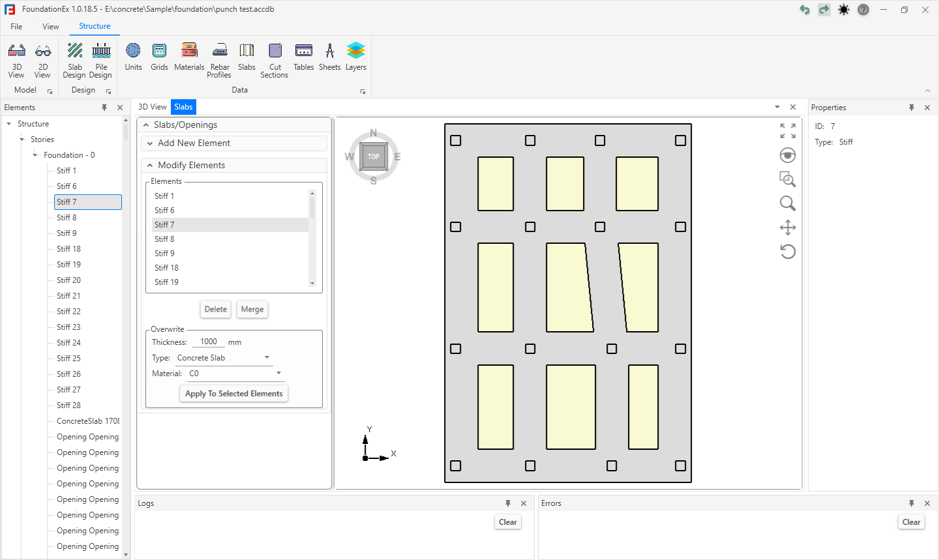
Task: Click the Thickness input field
Action: point(209,342)
